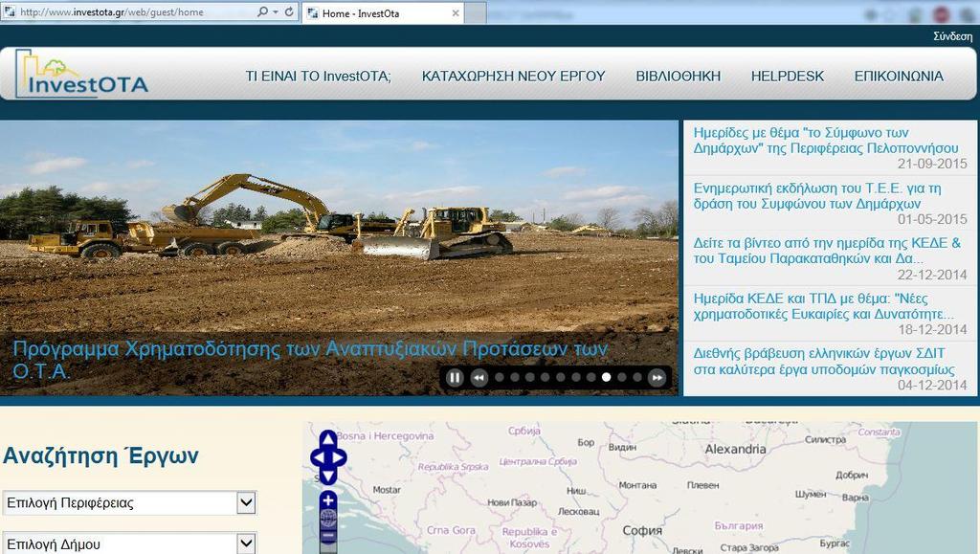980x554 pixels.
Task: Open ΤΙ ΕΙΝΑΙ ΤΟ InvestOTA; menu
Action: point(318,77)
